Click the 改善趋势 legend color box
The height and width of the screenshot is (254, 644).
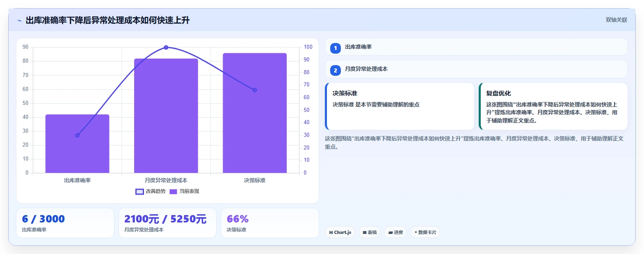[x=139, y=192]
